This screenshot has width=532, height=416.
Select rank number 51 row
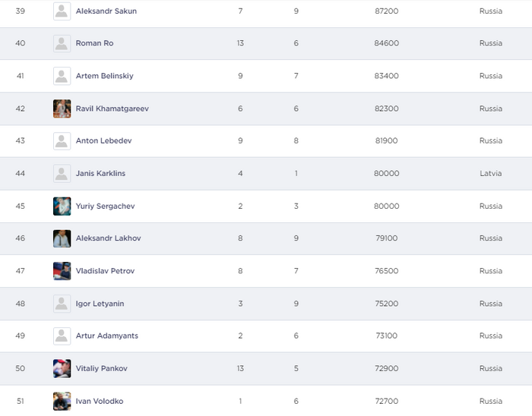(x=21, y=401)
